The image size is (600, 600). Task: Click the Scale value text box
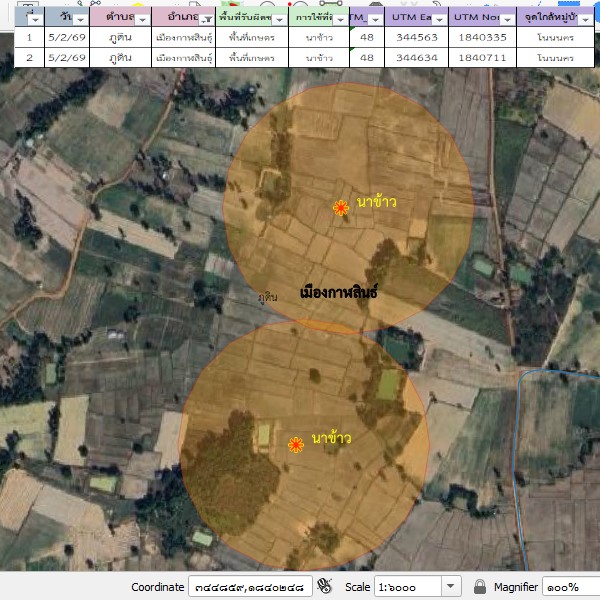(x=407, y=587)
